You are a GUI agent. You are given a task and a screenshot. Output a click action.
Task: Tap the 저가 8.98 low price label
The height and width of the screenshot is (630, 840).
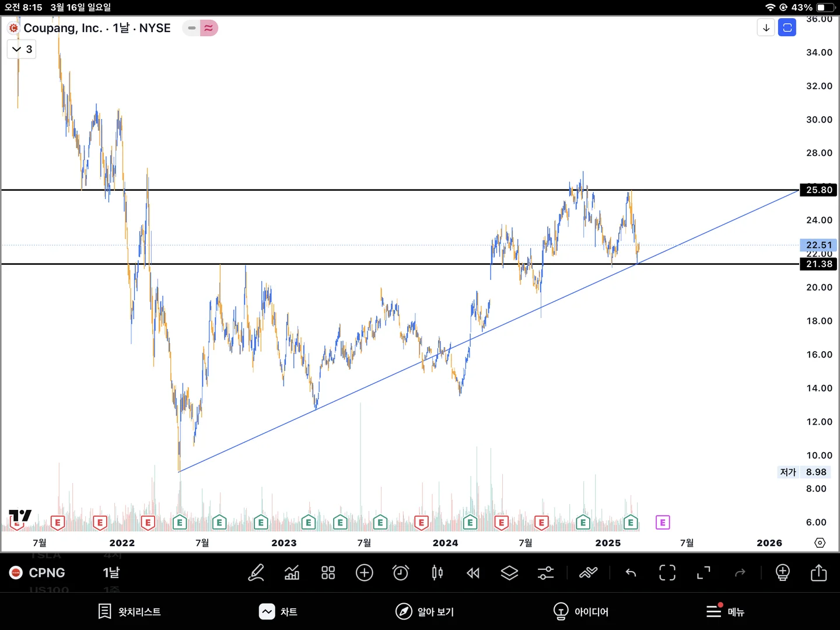(x=803, y=472)
